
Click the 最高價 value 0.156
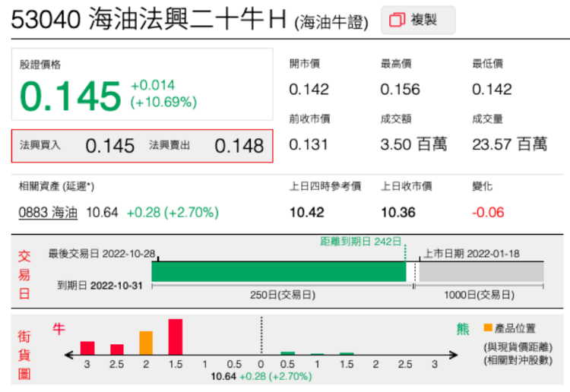pos(401,90)
